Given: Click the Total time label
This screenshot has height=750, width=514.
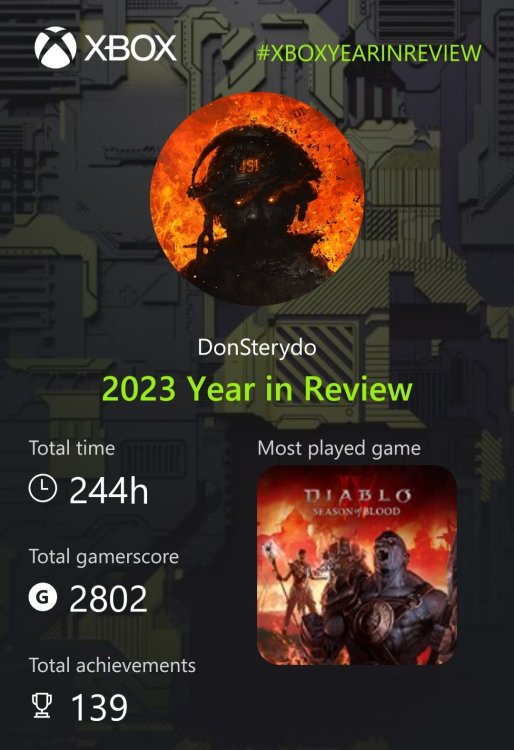Looking at the screenshot, I should click(72, 448).
